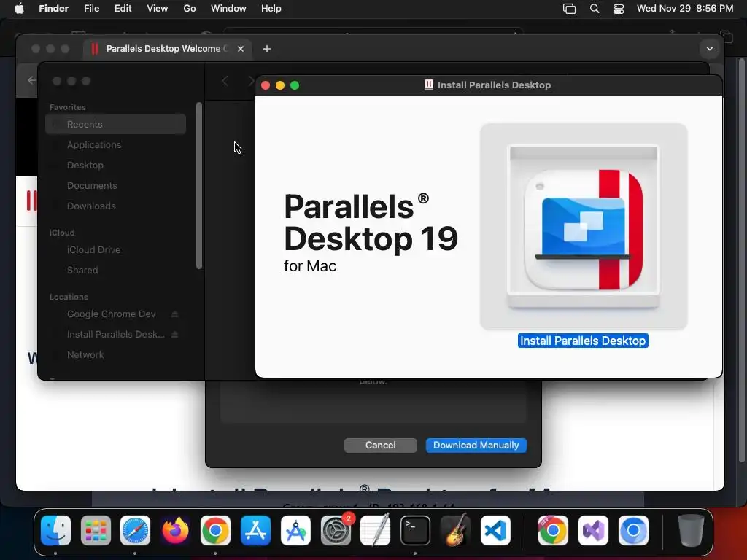This screenshot has height=560, width=747.
Task: Minimize the Install Parallels Desktop window
Action: coord(280,85)
